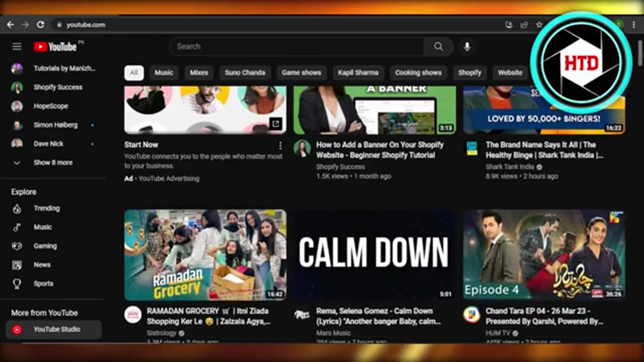Click Shark Tank India channel name

tap(510, 167)
